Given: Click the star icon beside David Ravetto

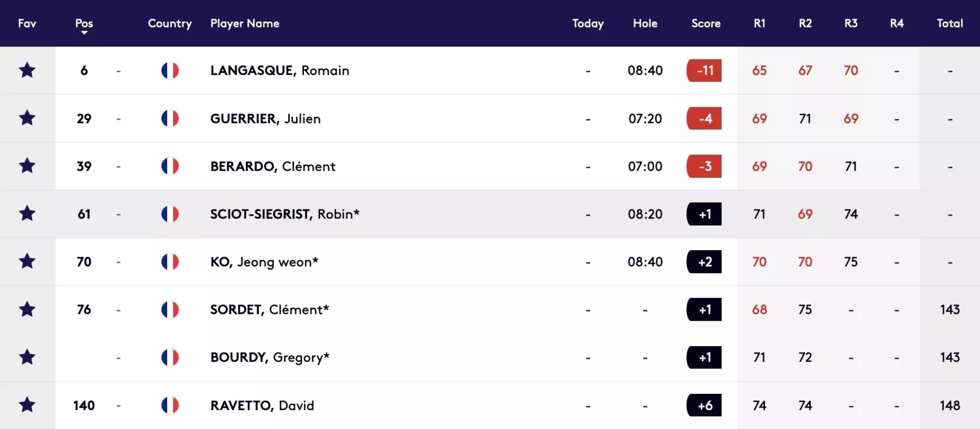Looking at the screenshot, I should pos(27,405).
